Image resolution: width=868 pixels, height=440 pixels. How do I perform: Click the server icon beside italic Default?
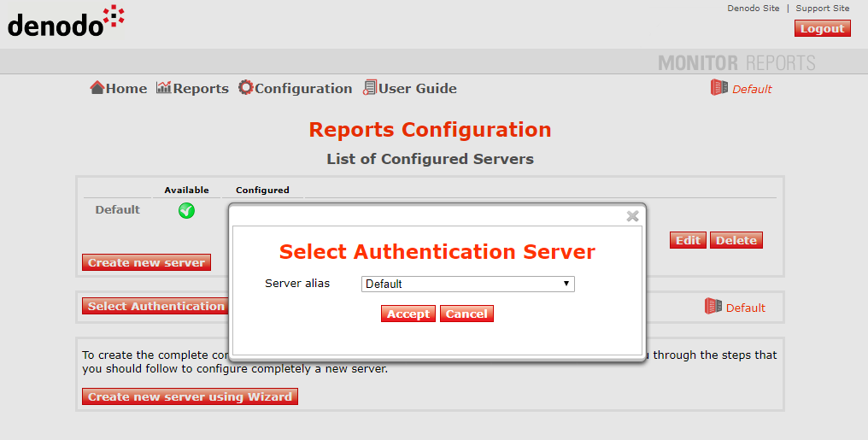pyautogui.click(x=719, y=87)
